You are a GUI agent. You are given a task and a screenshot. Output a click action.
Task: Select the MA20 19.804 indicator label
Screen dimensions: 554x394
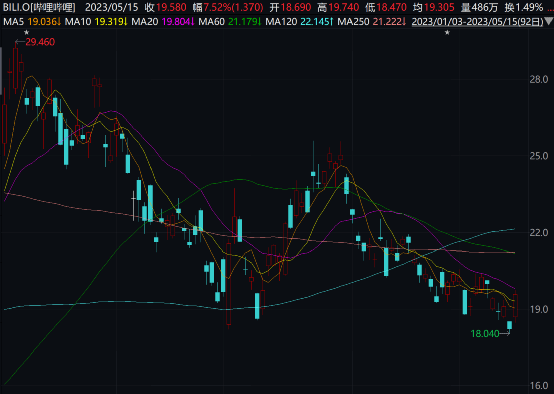pos(163,22)
